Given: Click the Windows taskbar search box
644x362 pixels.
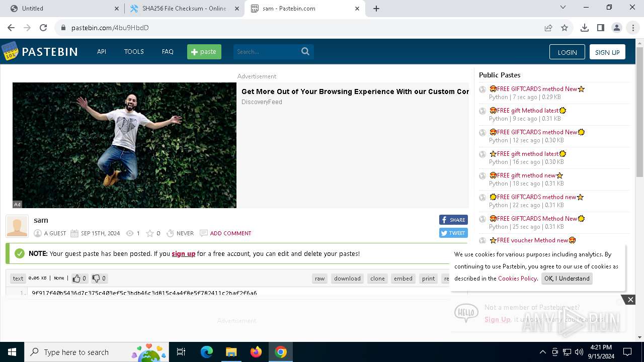Looking at the screenshot, I should pos(96,352).
